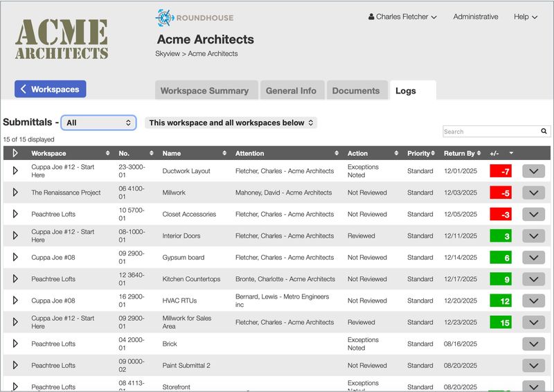Open the Submittals All filter dropdown
The image size is (554, 392).
(98, 123)
